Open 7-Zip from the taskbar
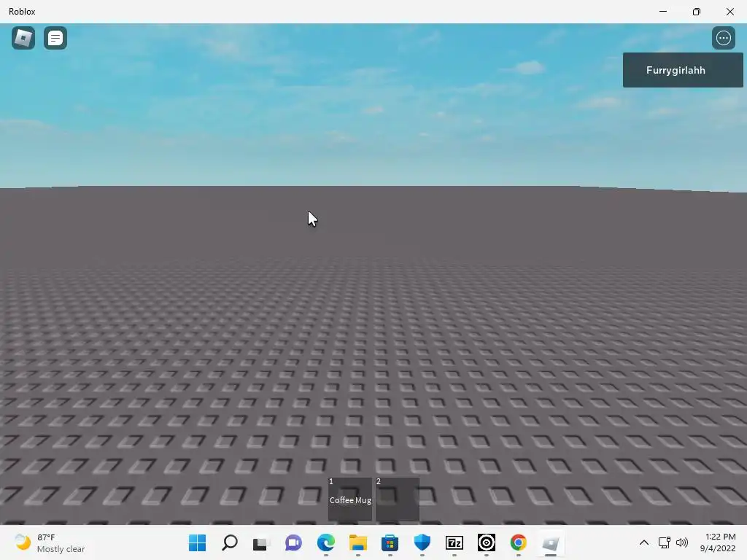Screen dimensions: 747x560 454,542
